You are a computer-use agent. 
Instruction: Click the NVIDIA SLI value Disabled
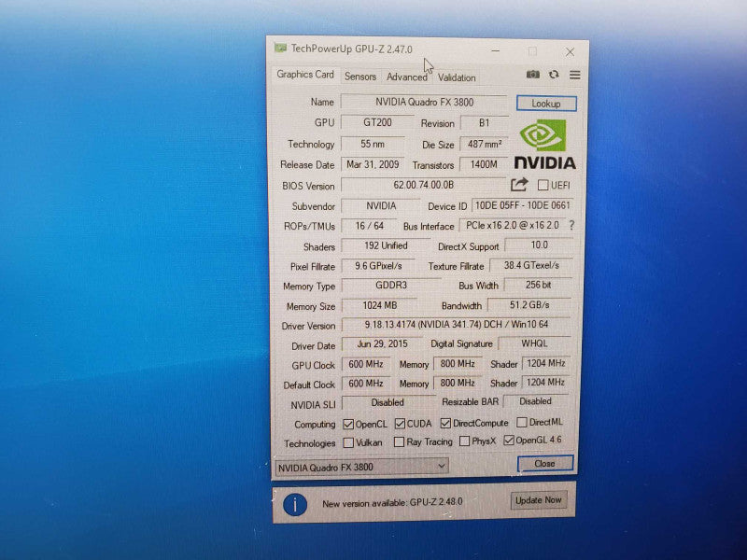coord(388,402)
